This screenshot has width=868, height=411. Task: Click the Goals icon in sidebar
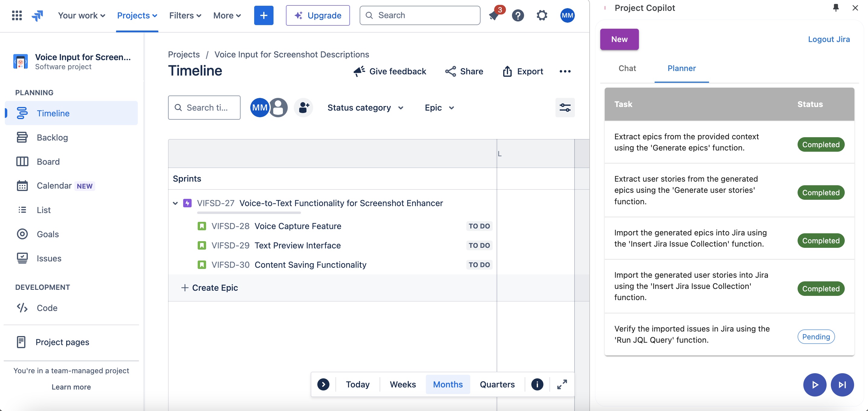(22, 234)
